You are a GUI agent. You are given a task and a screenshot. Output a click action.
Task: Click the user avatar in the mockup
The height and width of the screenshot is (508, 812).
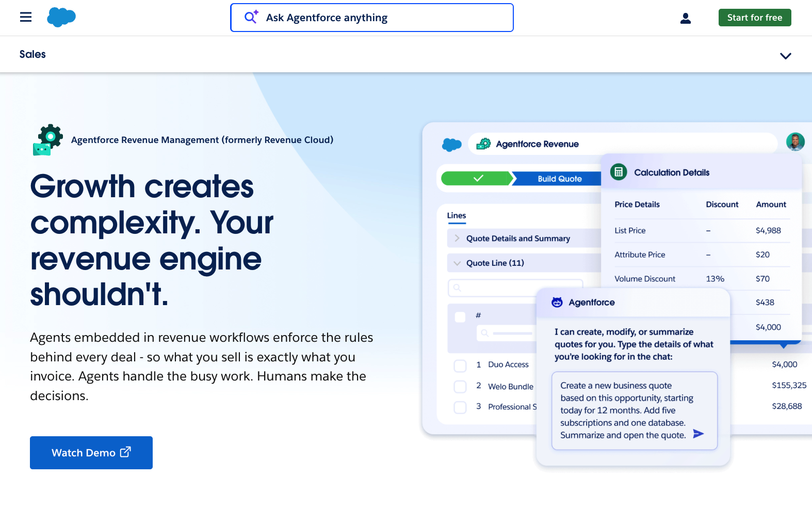[x=795, y=141]
